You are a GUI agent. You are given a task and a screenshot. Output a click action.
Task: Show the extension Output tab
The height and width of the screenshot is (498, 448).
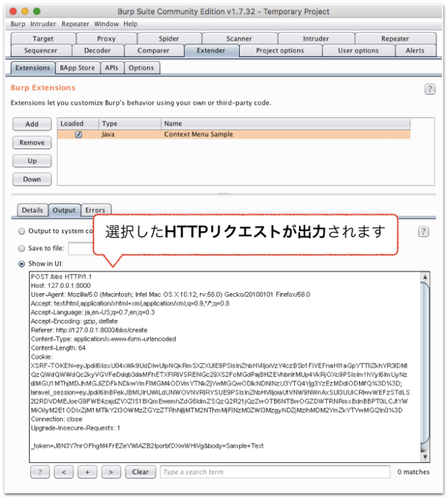pyautogui.click(x=64, y=210)
